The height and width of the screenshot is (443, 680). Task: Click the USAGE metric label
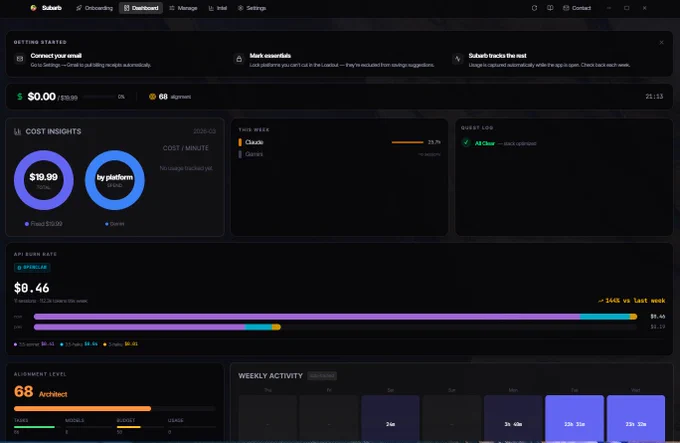(176, 420)
